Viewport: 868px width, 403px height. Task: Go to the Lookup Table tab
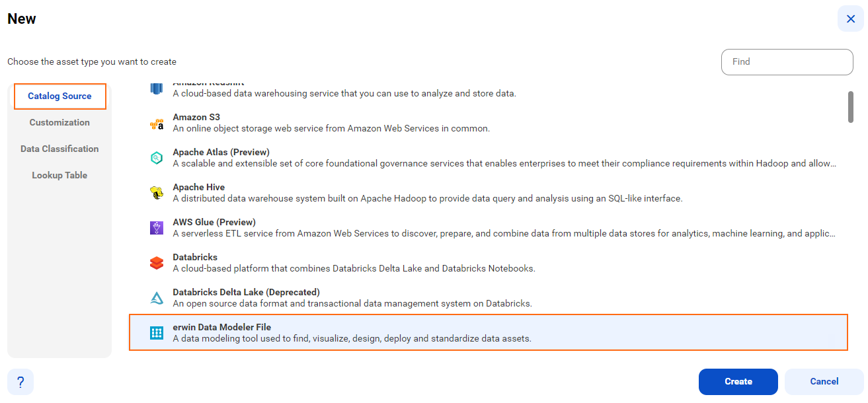pyautogui.click(x=59, y=175)
